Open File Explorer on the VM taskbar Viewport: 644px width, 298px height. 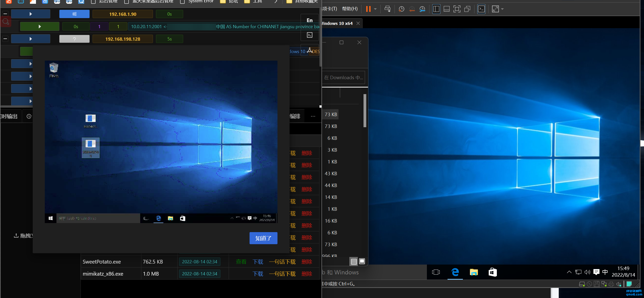click(x=474, y=272)
